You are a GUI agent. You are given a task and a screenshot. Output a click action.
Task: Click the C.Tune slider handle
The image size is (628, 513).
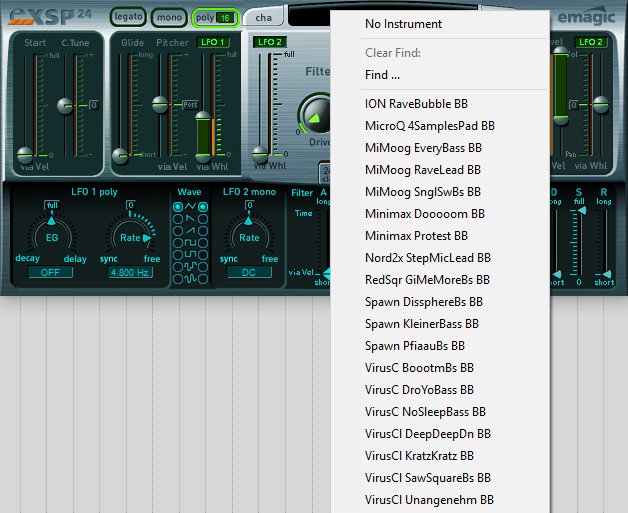65,105
